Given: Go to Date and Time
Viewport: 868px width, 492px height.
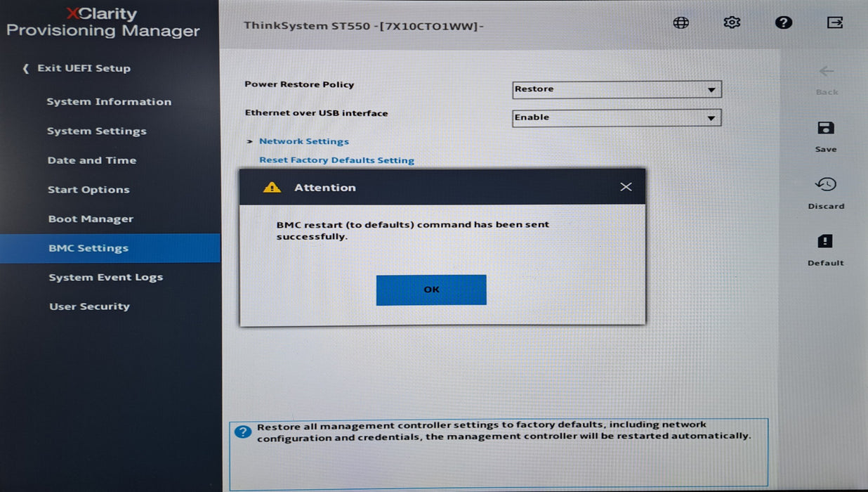Looking at the screenshot, I should pyautogui.click(x=92, y=160).
